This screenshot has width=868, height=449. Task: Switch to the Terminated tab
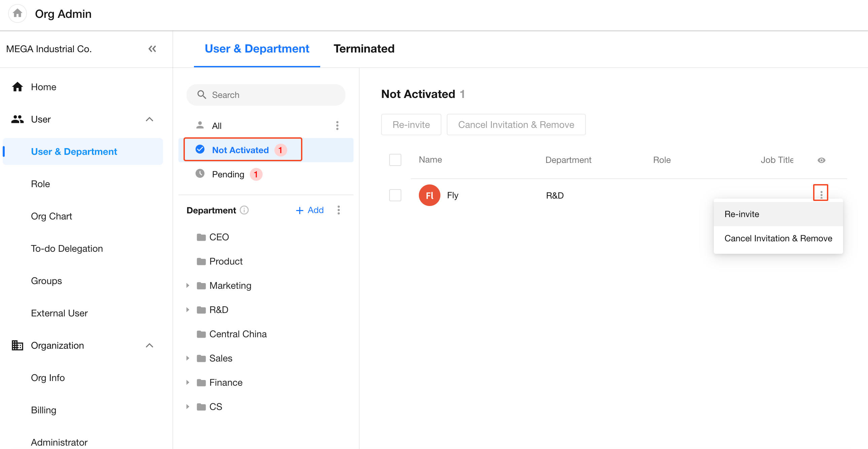[364, 49]
